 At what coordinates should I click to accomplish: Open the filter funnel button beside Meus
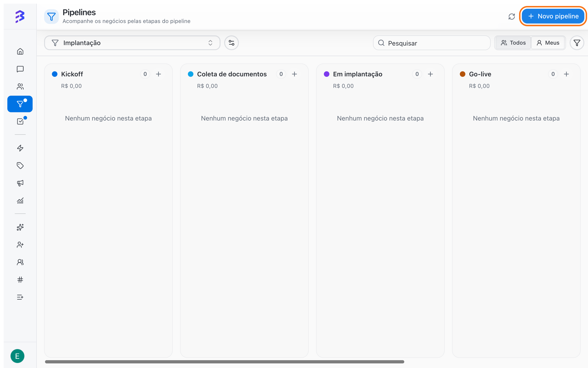[x=577, y=43]
